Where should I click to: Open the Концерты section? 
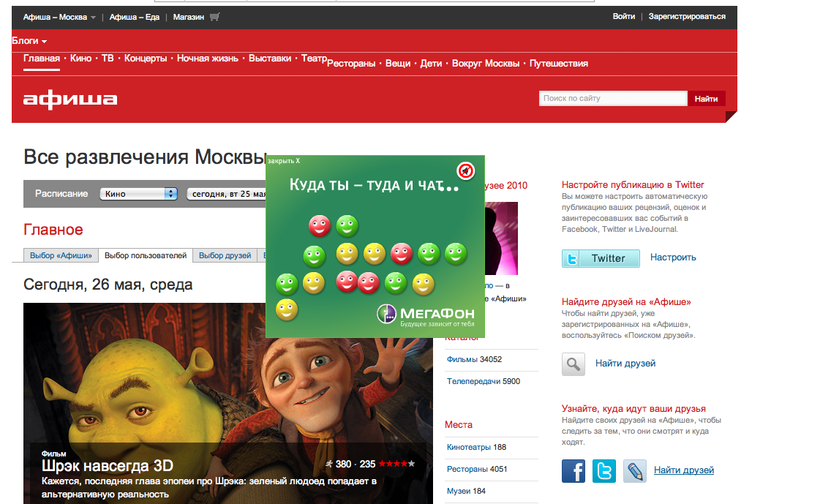point(146,59)
